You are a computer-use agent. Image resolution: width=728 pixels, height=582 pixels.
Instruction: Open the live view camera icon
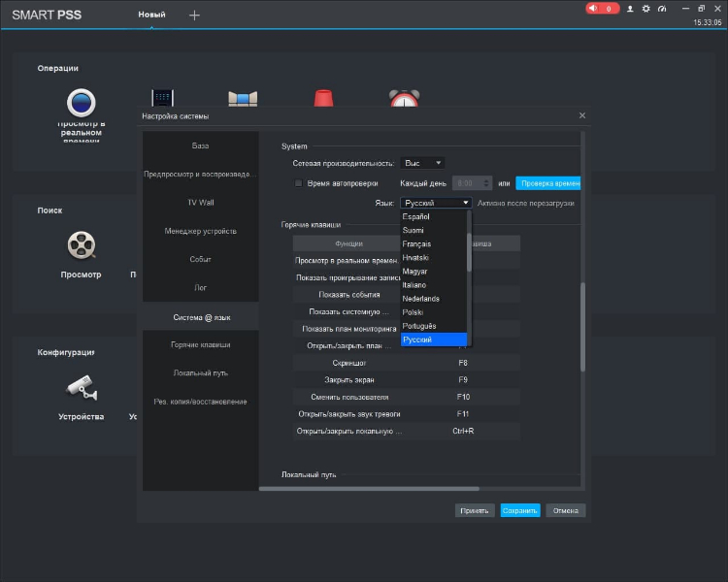pyautogui.click(x=82, y=103)
